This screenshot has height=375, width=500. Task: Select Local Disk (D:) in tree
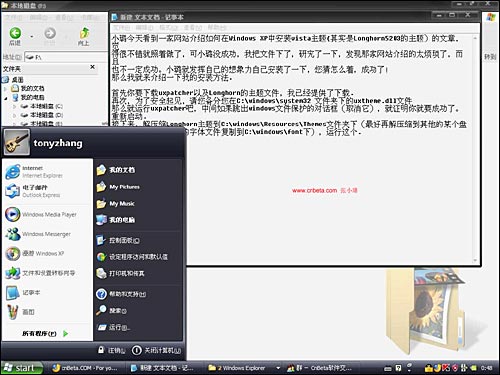tap(42, 115)
